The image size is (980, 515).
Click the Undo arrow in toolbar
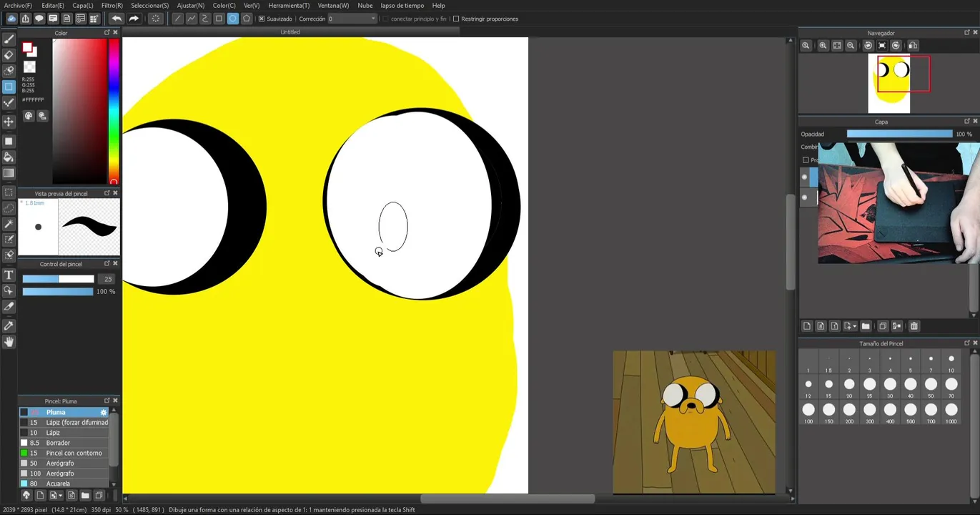coord(117,19)
